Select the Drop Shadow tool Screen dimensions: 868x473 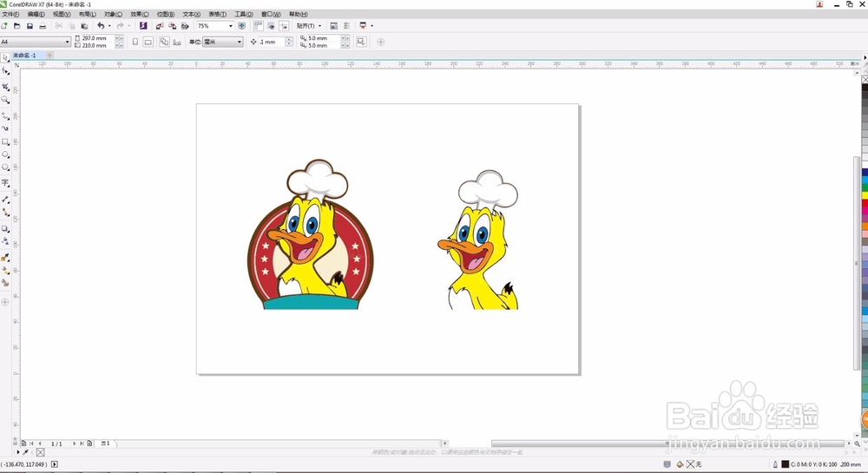tap(5, 228)
